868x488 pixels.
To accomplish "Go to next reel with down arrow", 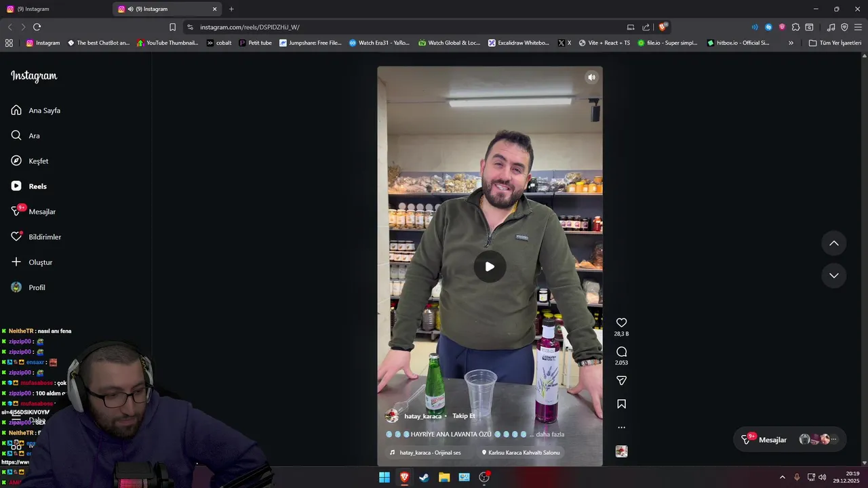I will (x=834, y=276).
